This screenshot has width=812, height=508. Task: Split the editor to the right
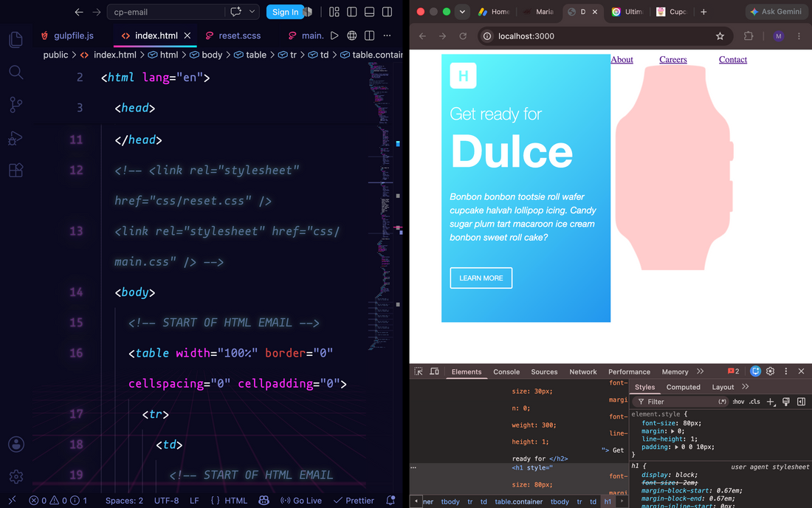[369, 35]
